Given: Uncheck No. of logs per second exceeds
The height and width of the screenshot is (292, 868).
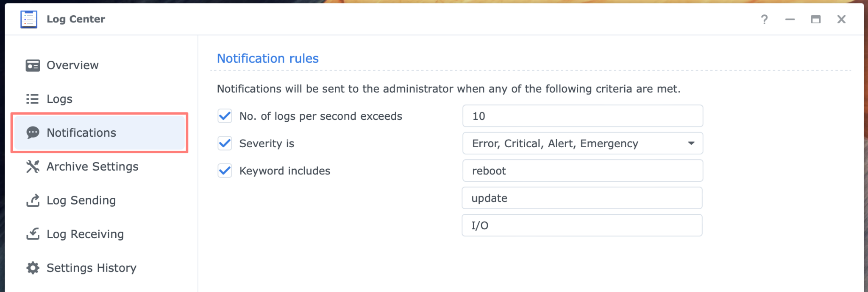Looking at the screenshot, I should coord(225,116).
